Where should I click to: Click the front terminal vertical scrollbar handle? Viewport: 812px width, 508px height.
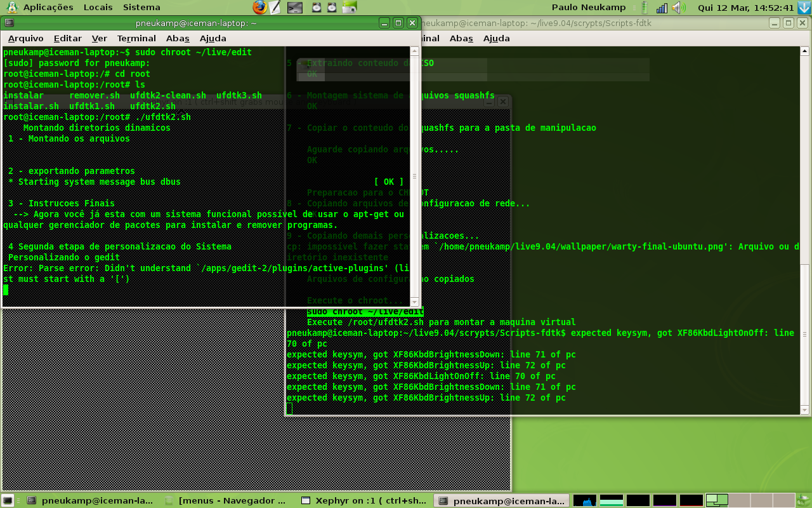click(x=415, y=177)
